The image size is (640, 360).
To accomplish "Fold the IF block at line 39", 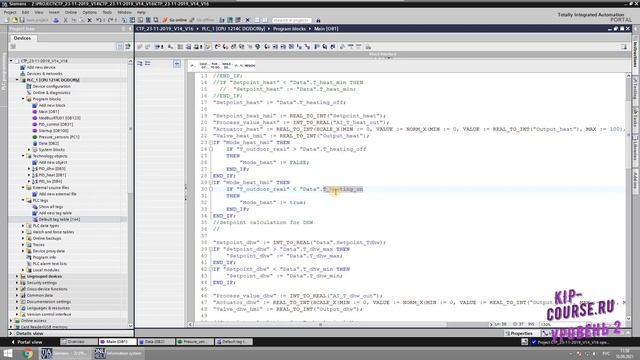I will (211, 249).
